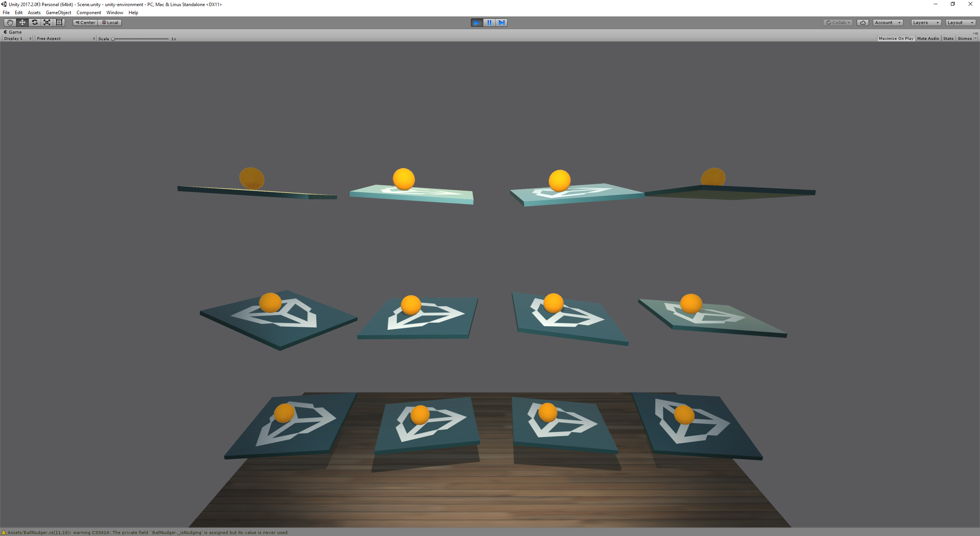Open the GameObject menu

[58, 13]
